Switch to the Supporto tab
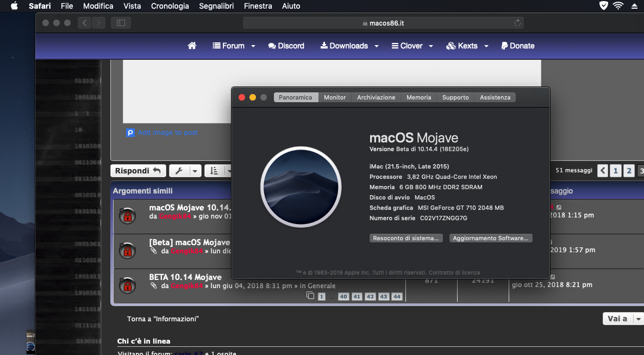 click(x=455, y=97)
